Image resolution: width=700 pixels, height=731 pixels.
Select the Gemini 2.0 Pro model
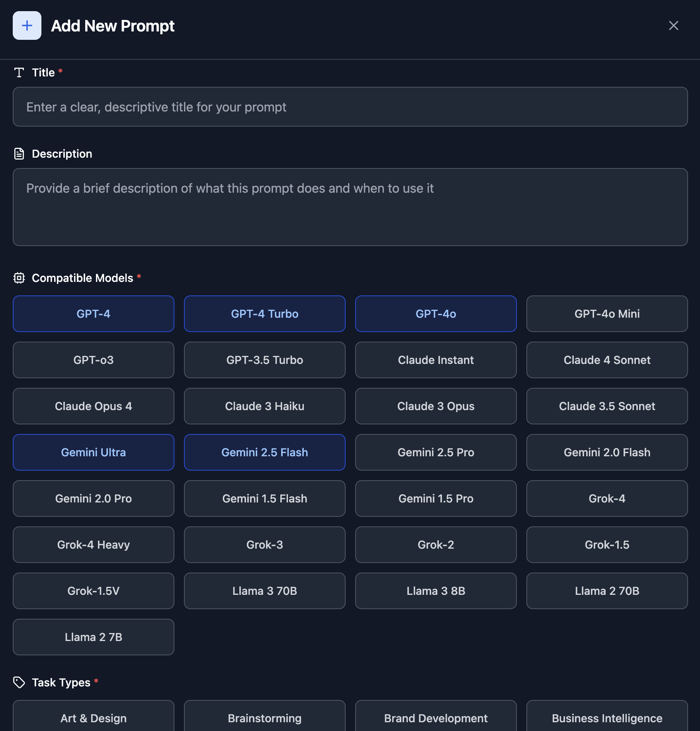coord(94,498)
